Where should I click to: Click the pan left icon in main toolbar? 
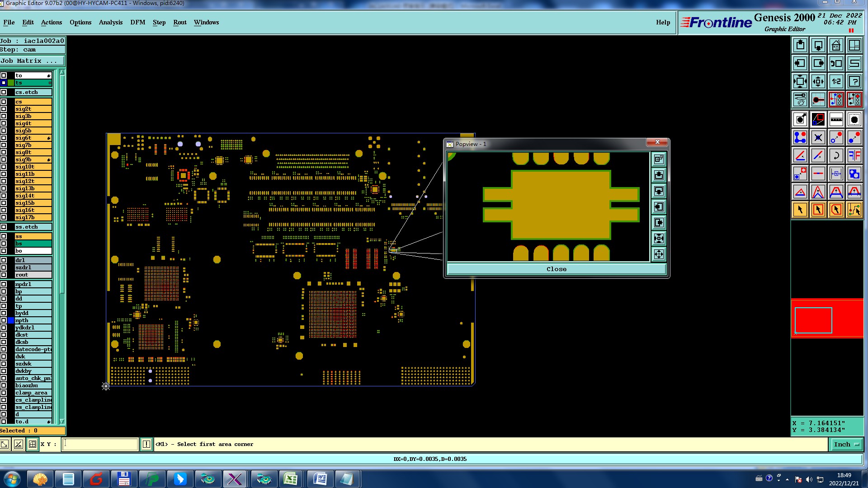[800, 63]
